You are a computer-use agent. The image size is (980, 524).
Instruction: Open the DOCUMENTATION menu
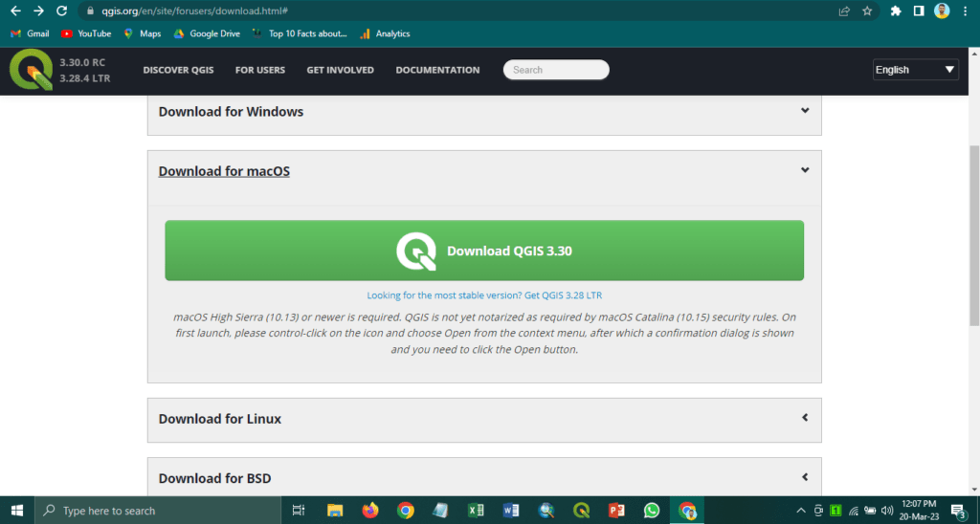point(437,70)
